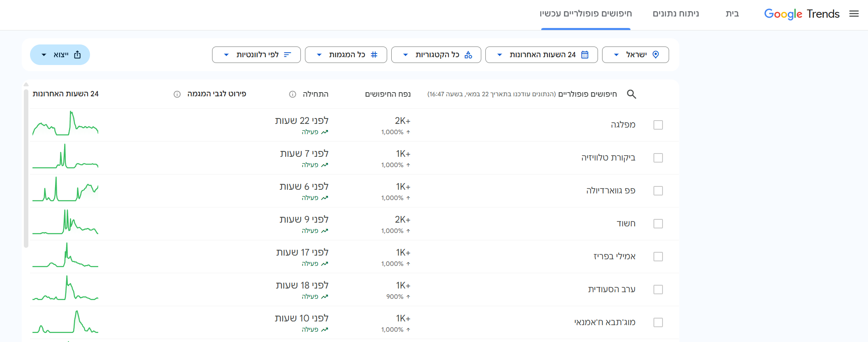Open the hamburger main menu
This screenshot has width=868, height=342.
854,14
